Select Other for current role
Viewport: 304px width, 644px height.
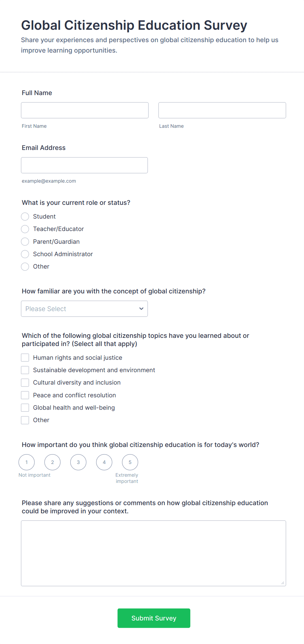[x=25, y=267]
